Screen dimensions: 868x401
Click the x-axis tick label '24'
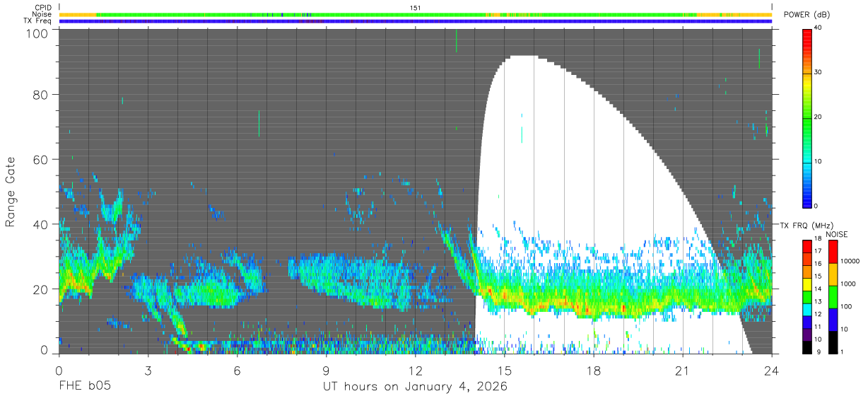click(x=771, y=370)
